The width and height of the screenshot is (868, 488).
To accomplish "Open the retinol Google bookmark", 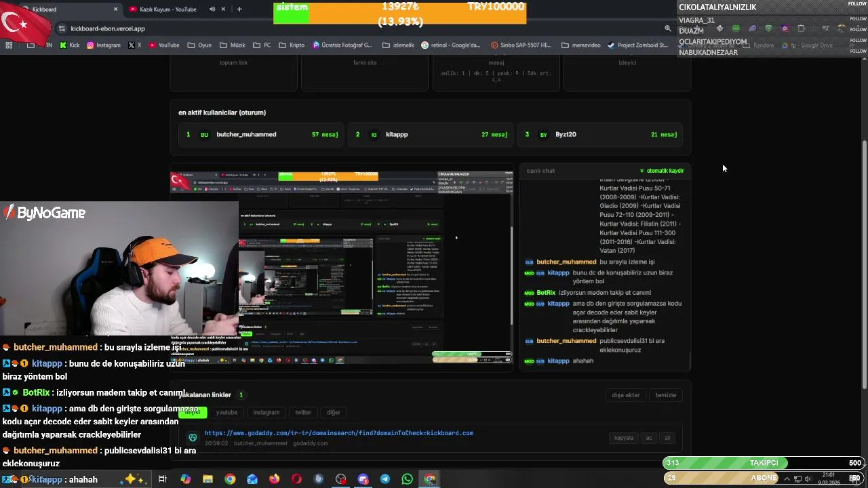I will [x=451, y=45].
